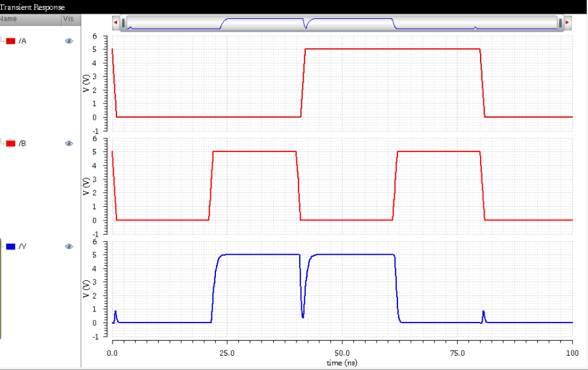
Task: Click the 50.0 tick label on time axis
Action: point(342,353)
